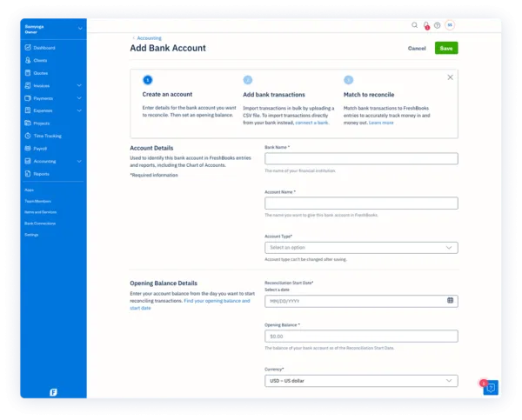Open the business account switcher chevron

[x=80, y=29]
